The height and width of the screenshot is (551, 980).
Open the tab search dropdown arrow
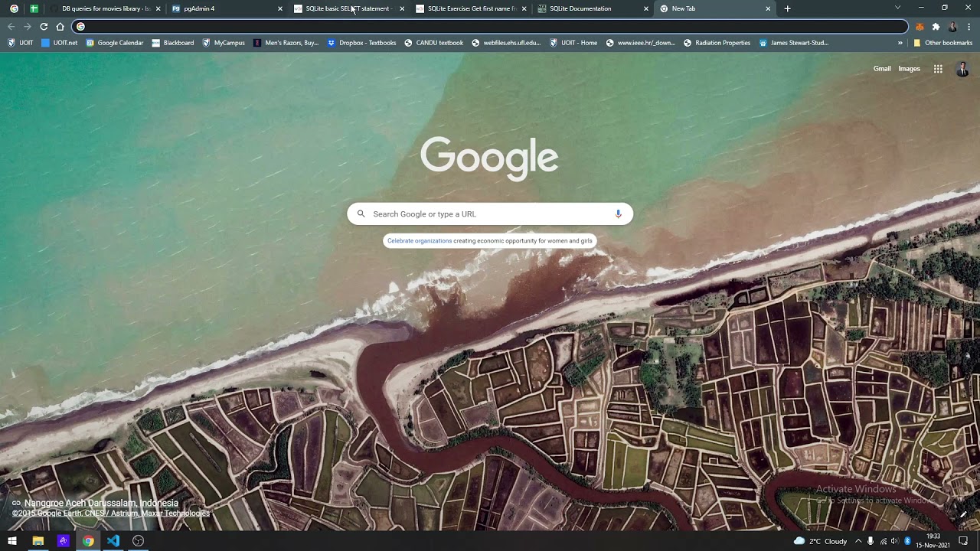tap(897, 8)
